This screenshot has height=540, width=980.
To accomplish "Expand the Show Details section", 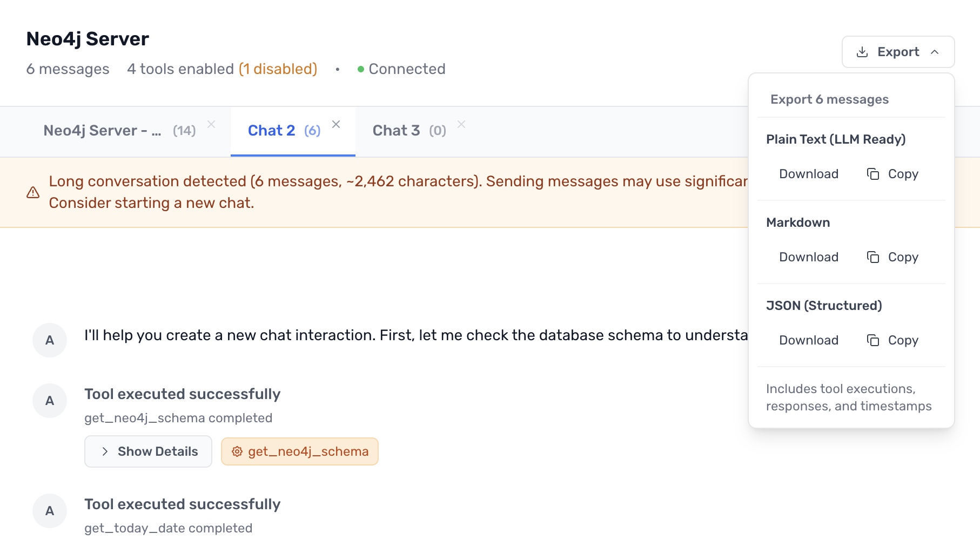I will click(147, 451).
